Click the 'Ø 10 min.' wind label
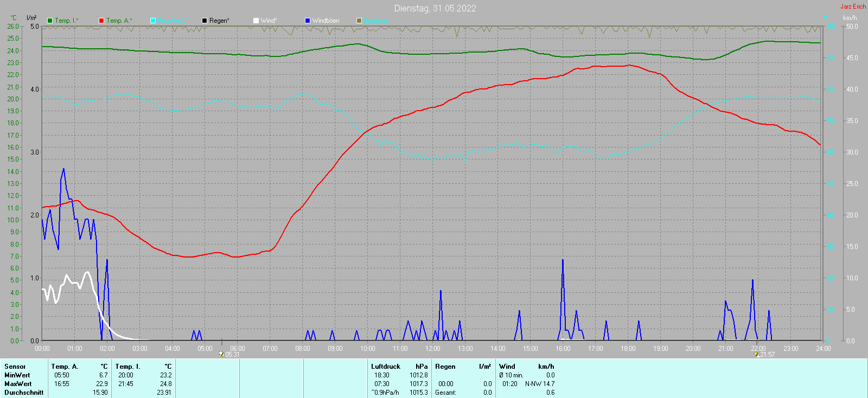The width and height of the screenshot is (868, 398). (x=512, y=375)
